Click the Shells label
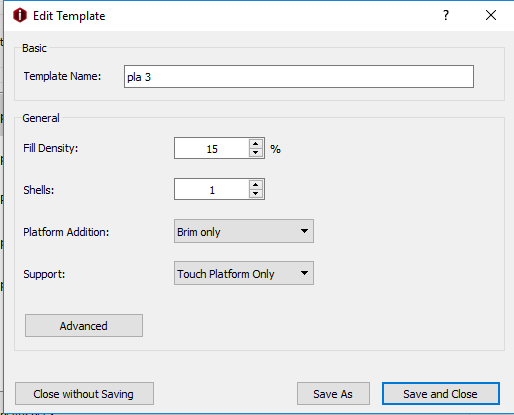This screenshot has width=514, height=415. (x=39, y=190)
